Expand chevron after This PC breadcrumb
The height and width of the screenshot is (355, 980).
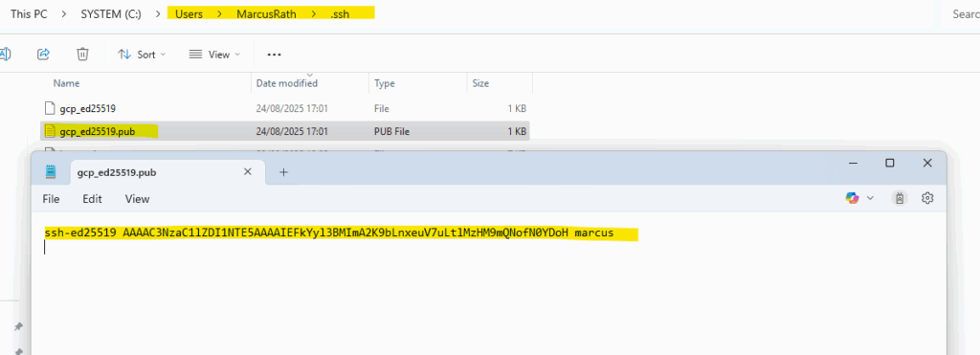point(64,13)
